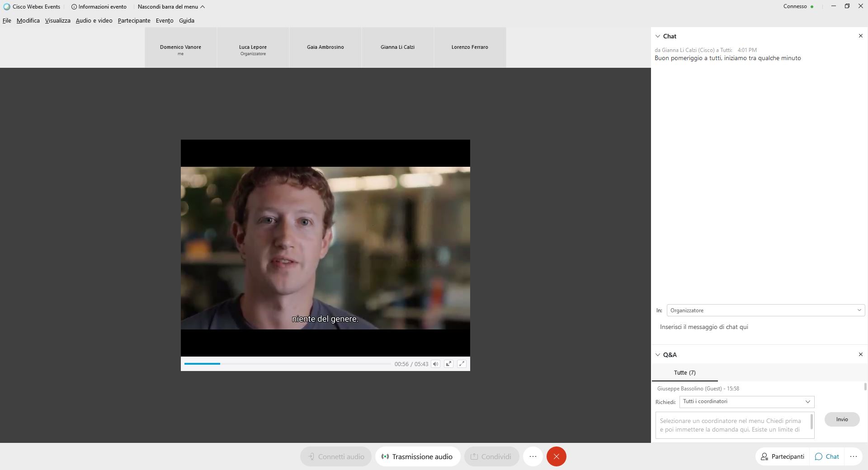Toggle the Chat panel button
This screenshot has width=868, height=470.
[827, 456]
